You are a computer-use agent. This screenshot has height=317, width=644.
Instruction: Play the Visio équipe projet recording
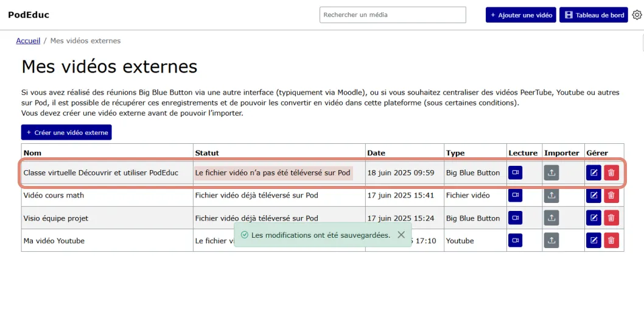515,218
